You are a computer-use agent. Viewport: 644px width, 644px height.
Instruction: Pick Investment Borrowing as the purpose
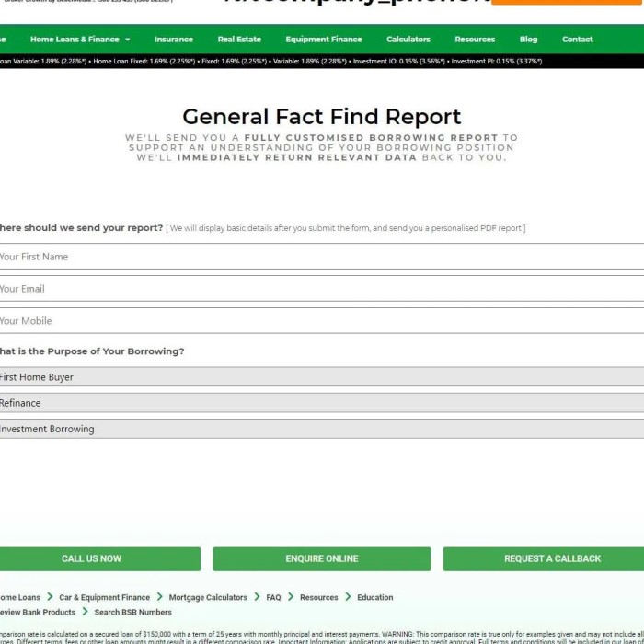(322, 429)
